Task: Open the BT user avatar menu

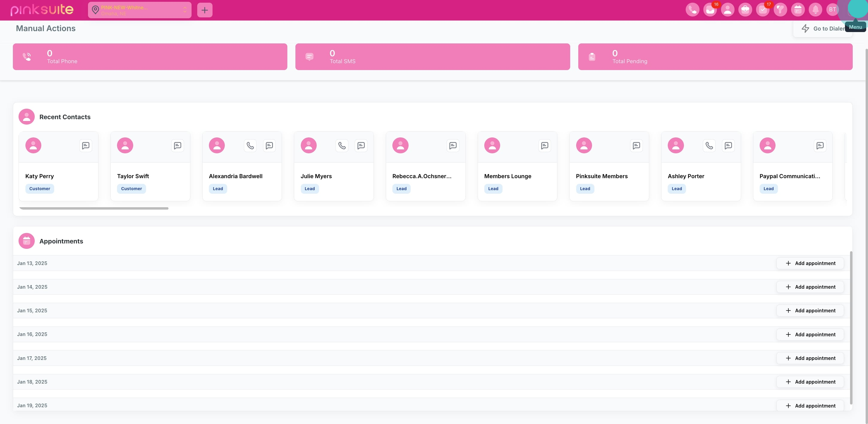Action: click(x=832, y=10)
